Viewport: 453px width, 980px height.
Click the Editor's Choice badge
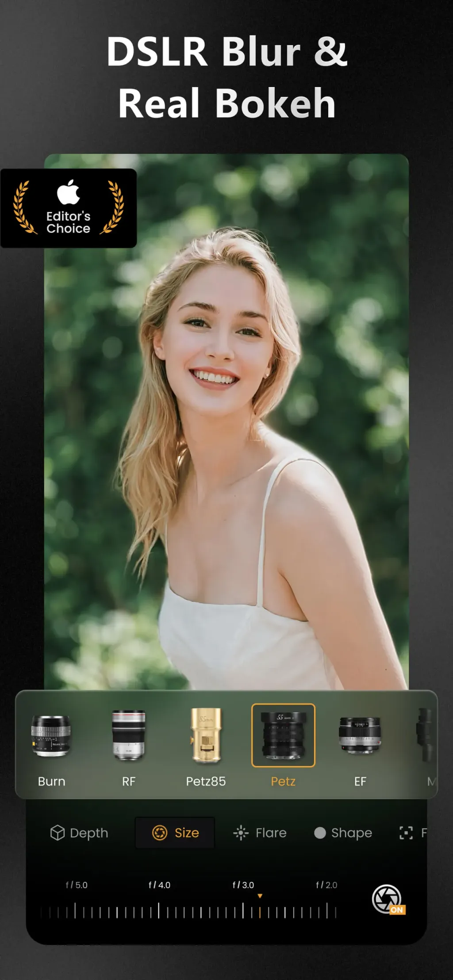pyautogui.click(x=69, y=208)
